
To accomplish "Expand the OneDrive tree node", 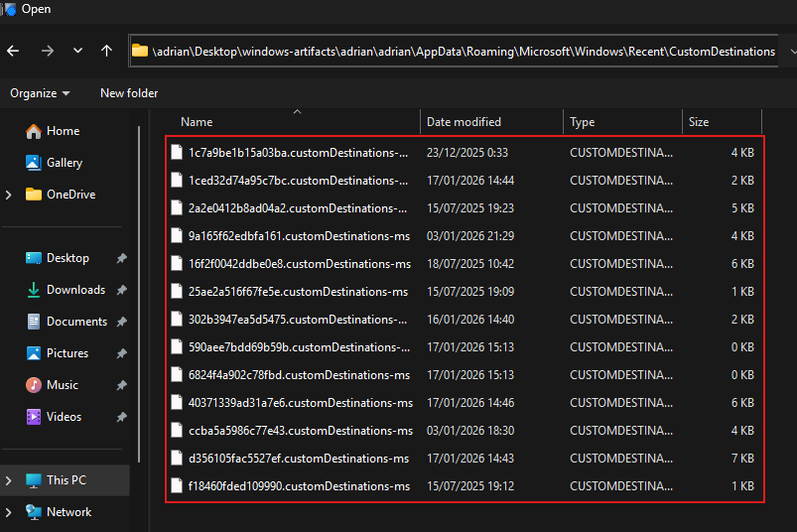I will point(9,195).
